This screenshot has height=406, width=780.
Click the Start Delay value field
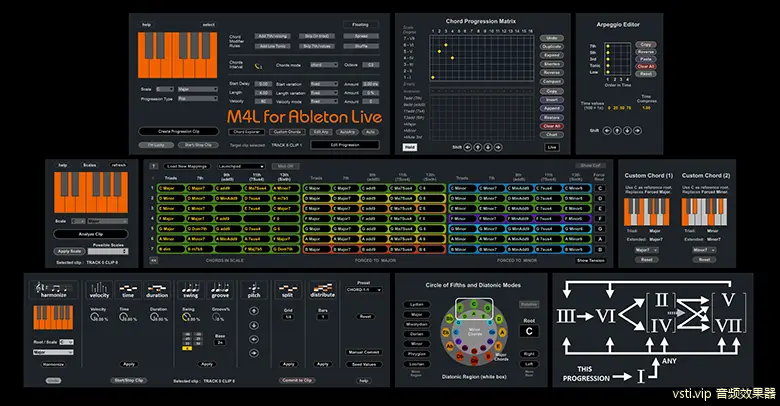pyautogui.click(x=263, y=84)
